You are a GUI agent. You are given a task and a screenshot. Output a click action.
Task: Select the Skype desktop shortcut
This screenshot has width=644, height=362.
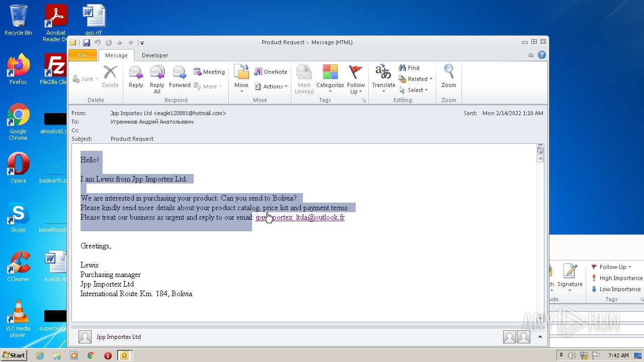18,217
